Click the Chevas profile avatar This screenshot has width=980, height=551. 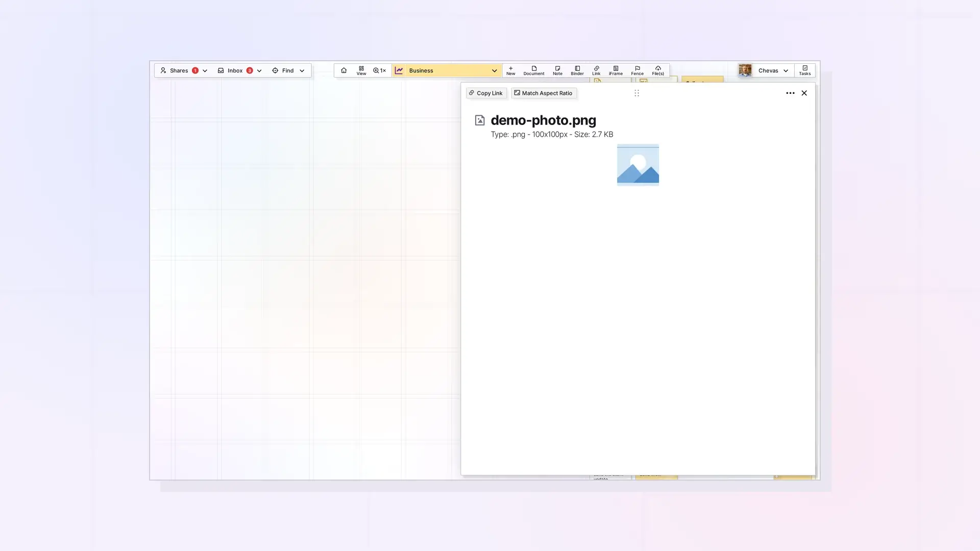click(745, 70)
